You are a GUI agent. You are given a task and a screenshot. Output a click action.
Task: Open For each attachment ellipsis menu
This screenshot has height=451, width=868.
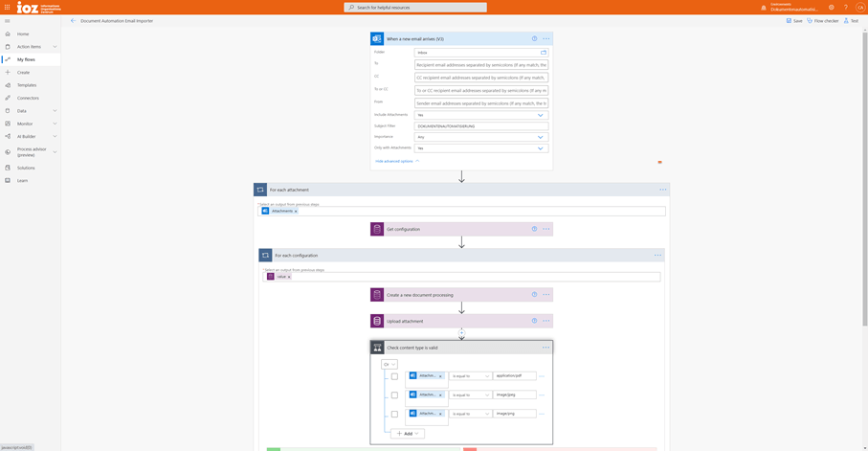point(662,190)
